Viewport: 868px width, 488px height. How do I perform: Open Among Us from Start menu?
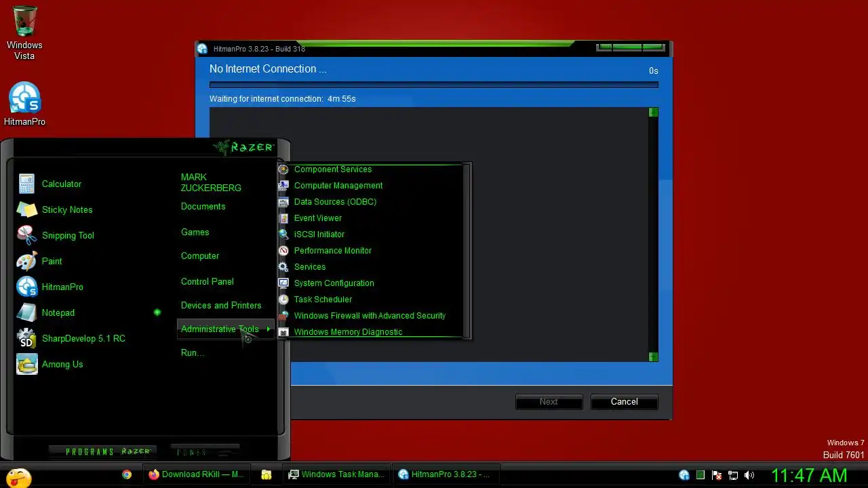62,364
